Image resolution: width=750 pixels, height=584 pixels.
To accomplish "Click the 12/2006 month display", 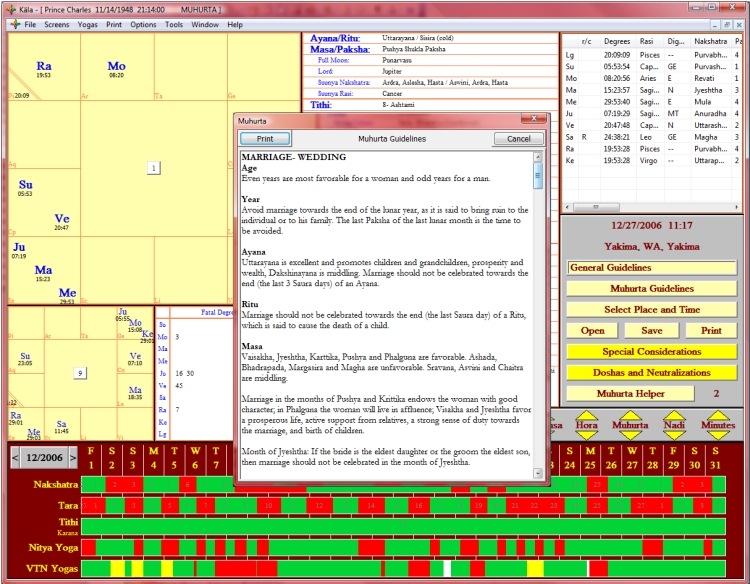I will point(44,458).
